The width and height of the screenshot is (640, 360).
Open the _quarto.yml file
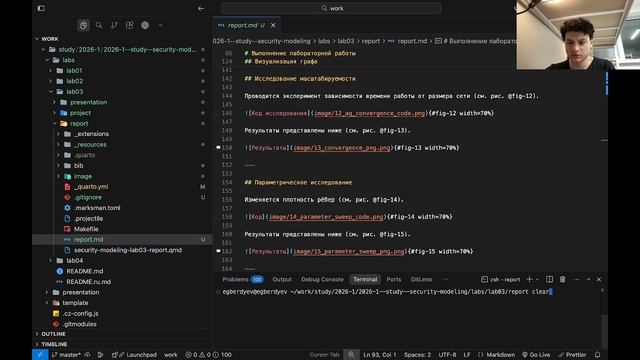pyautogui.click(x=91, y=187)
